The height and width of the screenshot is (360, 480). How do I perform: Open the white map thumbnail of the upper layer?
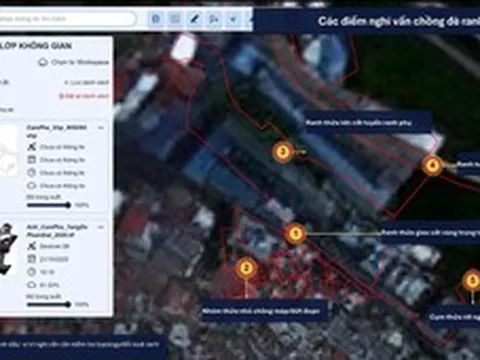click(x=8, y=151)
